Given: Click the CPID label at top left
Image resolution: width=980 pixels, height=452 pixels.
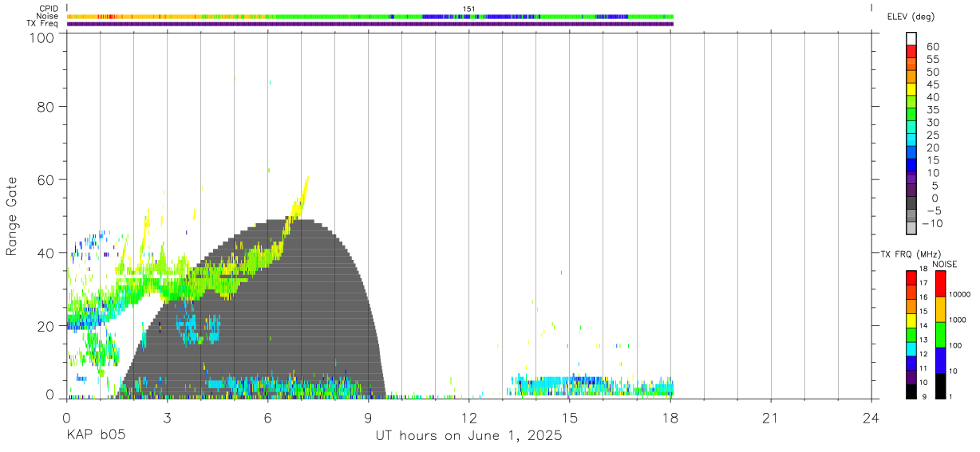Looking at the screenshot, I should (49, 9).
